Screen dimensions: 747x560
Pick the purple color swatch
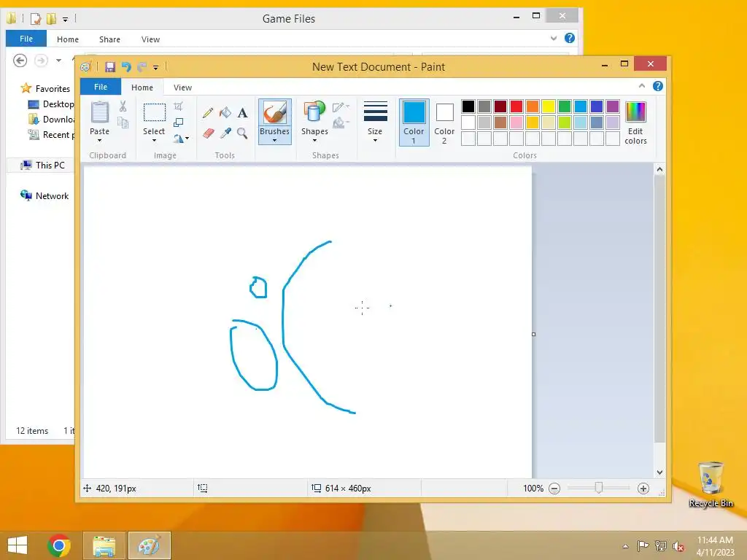(x=613, y=106)
